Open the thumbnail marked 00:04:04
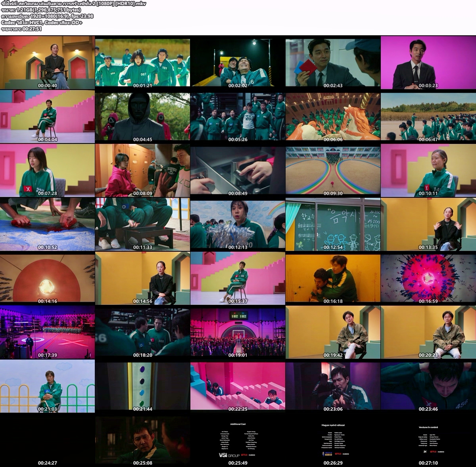This screenshot has width=476, height=467. [47, 117]
